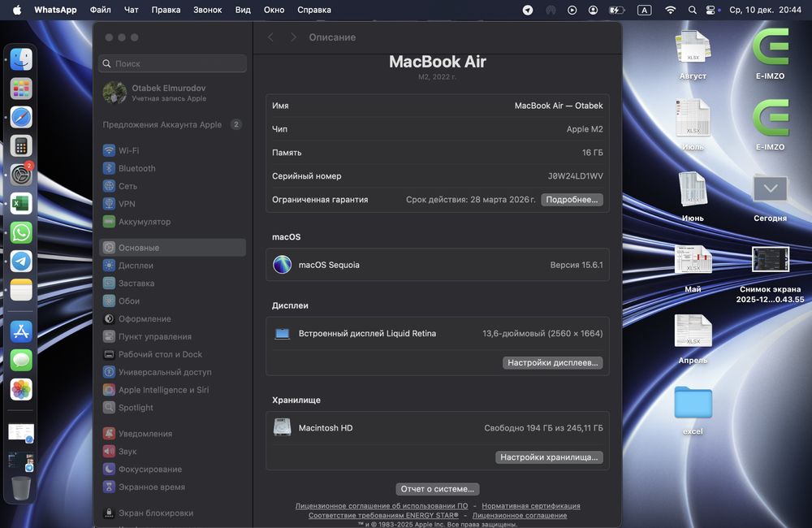This screenshot has width=812, height=528.
Task: Open Launchpad from the Dock
Action: pyautogui.click(x=21, y=89)
